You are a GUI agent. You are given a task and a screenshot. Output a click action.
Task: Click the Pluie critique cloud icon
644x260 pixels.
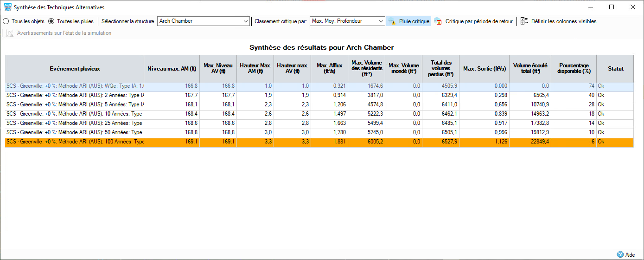(392, 21)
